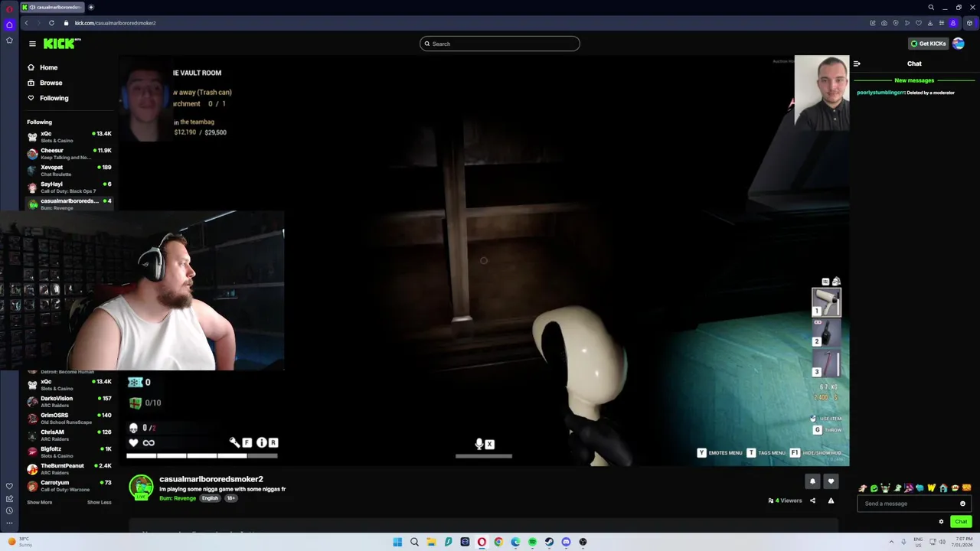The width and height of the screenshot is (980, 551).
Task: Toggle follow heart for this channel
Action: click(831, 481)
